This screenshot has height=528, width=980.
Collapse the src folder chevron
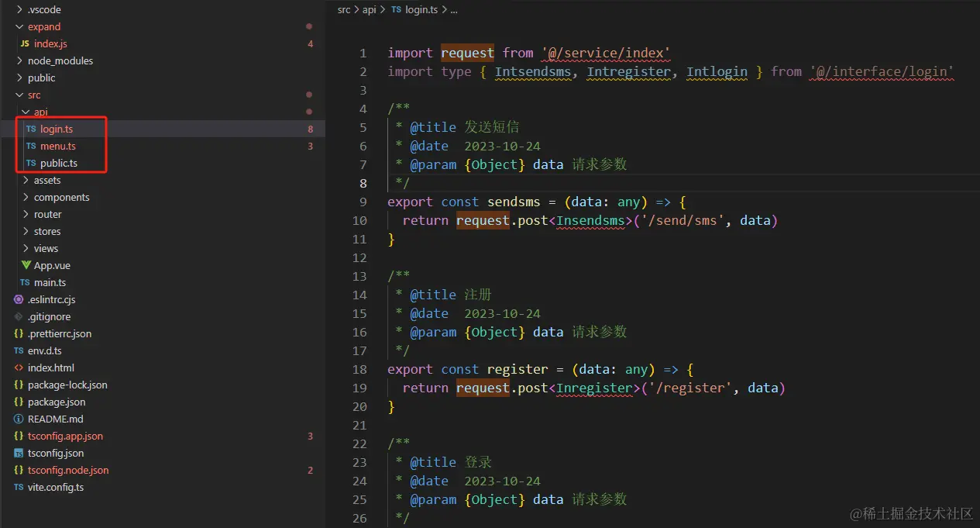tap(19, 95)
